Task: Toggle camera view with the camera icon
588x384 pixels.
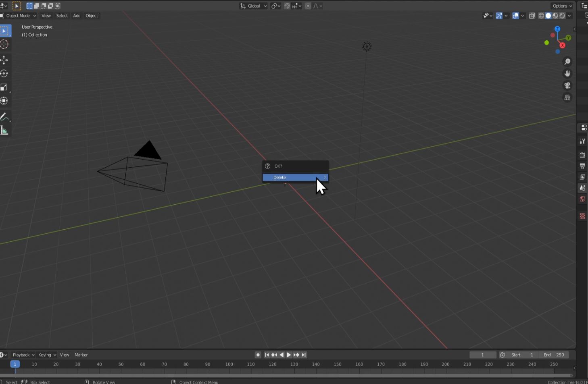Action: [567, 85]
